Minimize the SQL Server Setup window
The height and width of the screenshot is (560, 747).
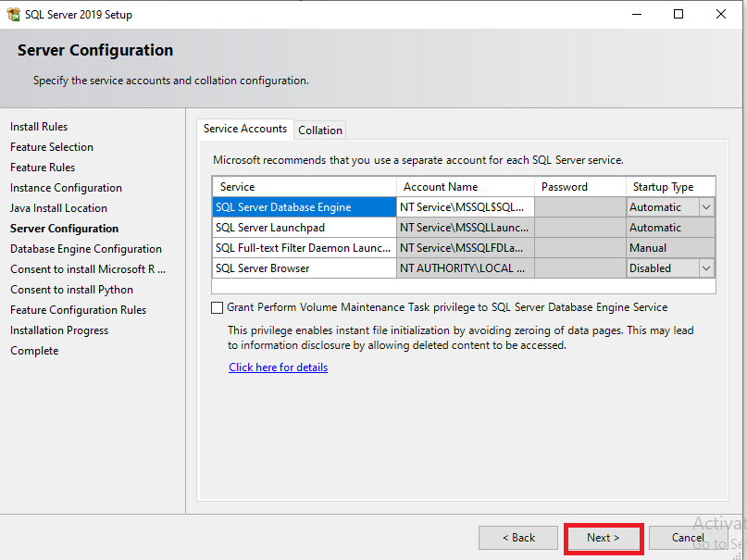click(636, 14)
